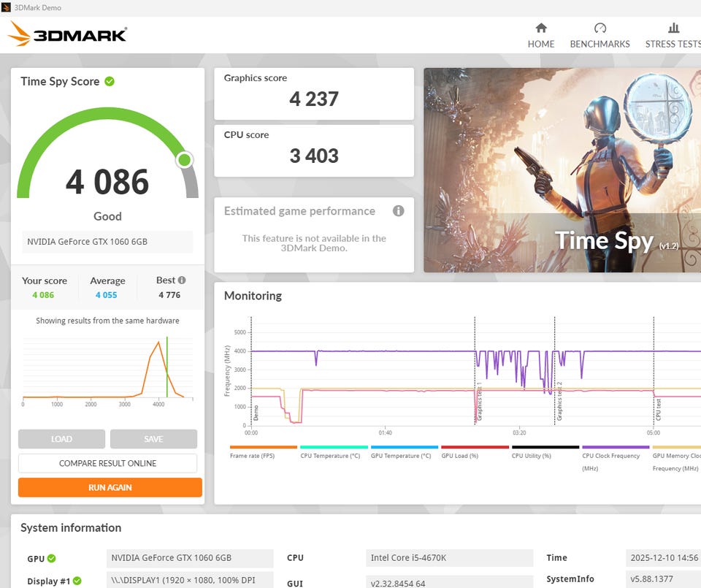Image resolution: width=701 pixels, height=588 pixels.
Task: Click the GUI version v2.32.8454 64
Action: (449, 581)
